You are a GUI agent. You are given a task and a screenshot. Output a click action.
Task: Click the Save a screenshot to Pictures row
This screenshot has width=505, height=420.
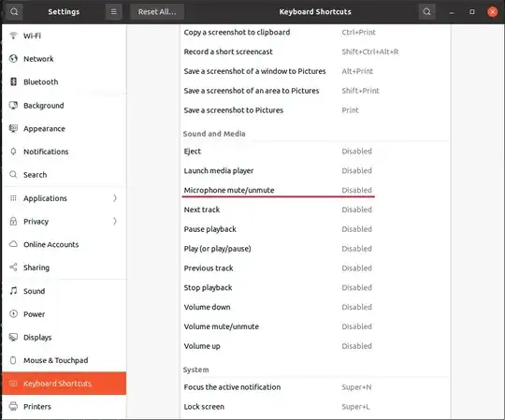315,110
